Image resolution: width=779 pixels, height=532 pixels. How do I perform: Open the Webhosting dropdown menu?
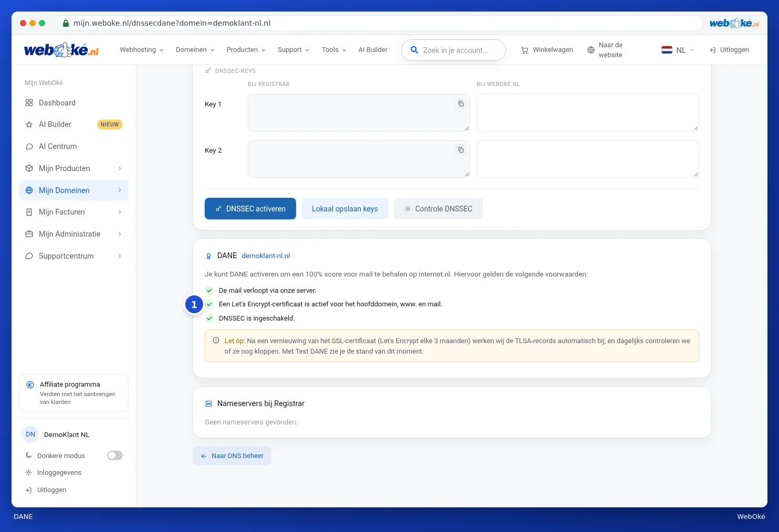pos(142,50)
